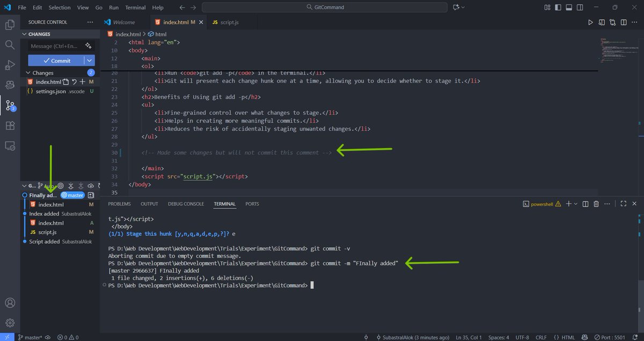Open commit options dropdown arrow

[x=90, y=61]
